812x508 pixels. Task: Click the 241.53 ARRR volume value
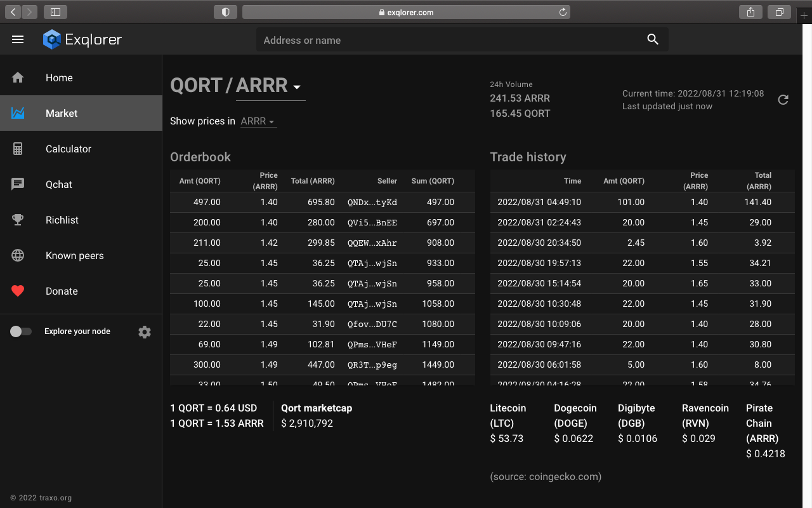pos(520,98)
